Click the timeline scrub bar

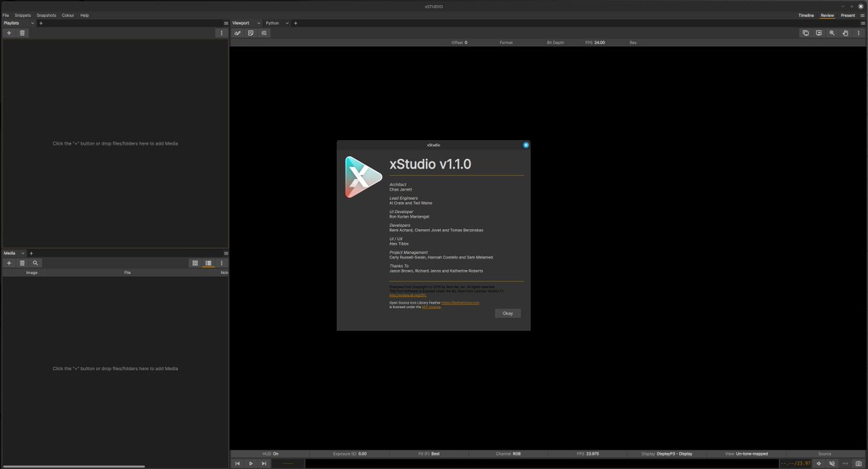coord(541,463)
